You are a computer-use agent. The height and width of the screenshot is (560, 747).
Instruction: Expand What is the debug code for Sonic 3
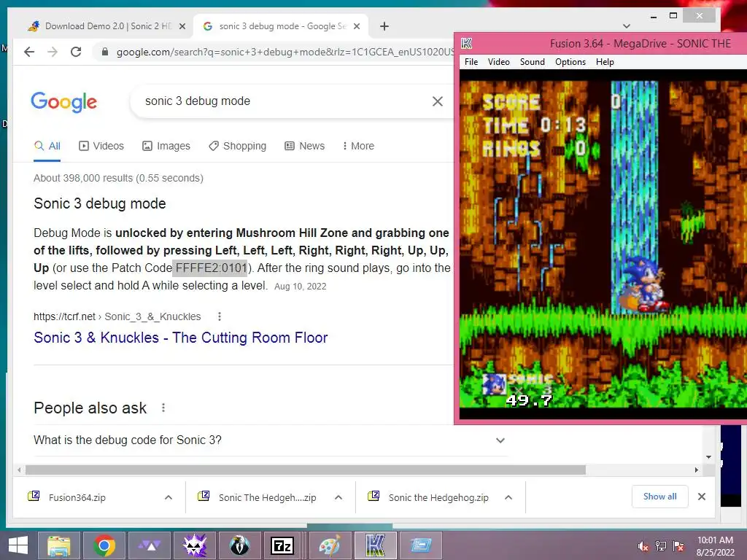click(x=270, y=440)
